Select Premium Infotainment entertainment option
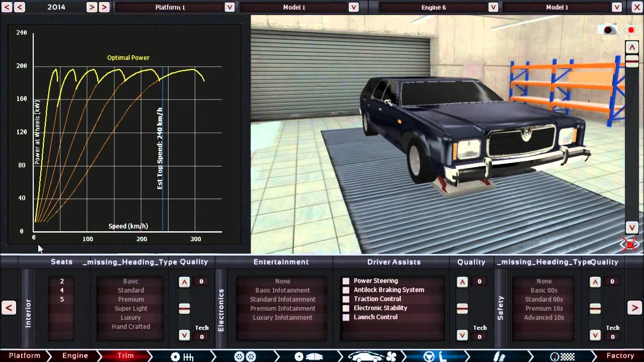Screen dimensions: 644x362 283,309
